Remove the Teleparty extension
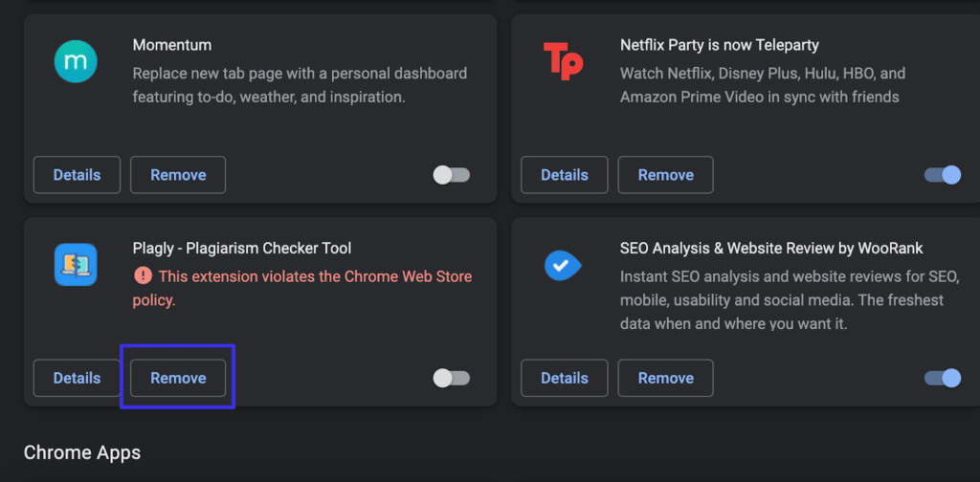Image resolution: width=980 pixels, height=482 pixels. (666, 175)
